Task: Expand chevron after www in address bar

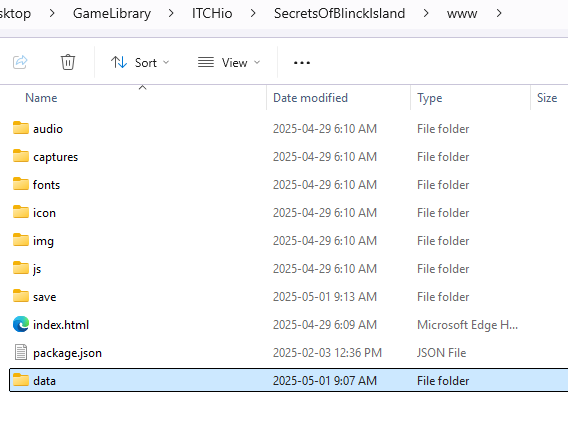Action: [x=499, y=13]
